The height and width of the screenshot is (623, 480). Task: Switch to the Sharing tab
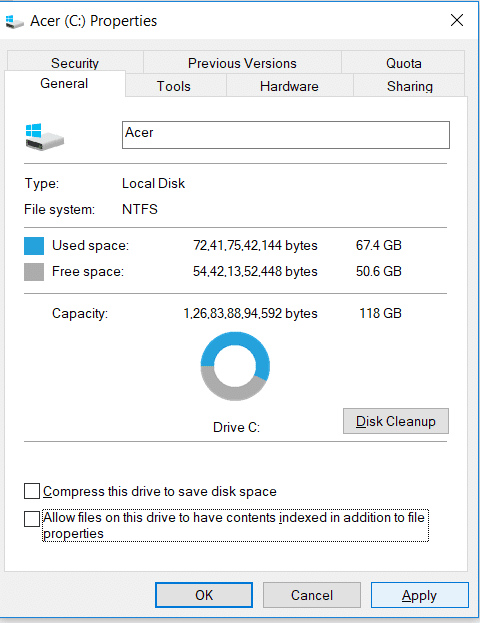point(410,86)
